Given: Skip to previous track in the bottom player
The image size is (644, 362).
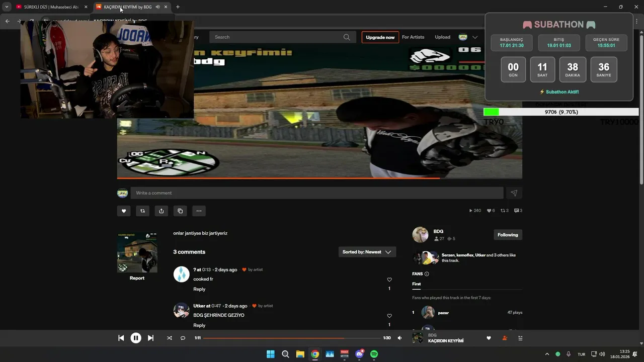Looking at the screenshot, I should tap(121, 338).
